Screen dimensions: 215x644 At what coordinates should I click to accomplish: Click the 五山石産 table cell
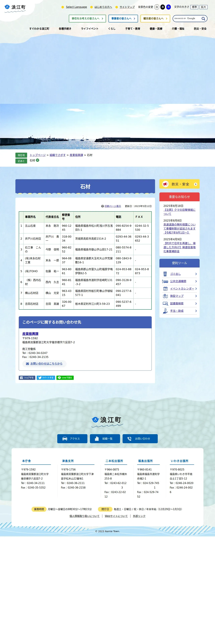click(x=34, y=228)
